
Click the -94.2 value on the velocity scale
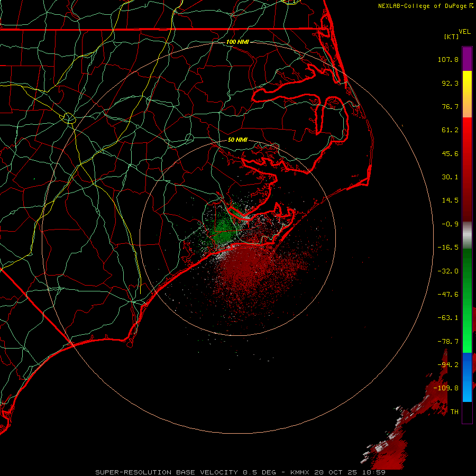[448, 365]
